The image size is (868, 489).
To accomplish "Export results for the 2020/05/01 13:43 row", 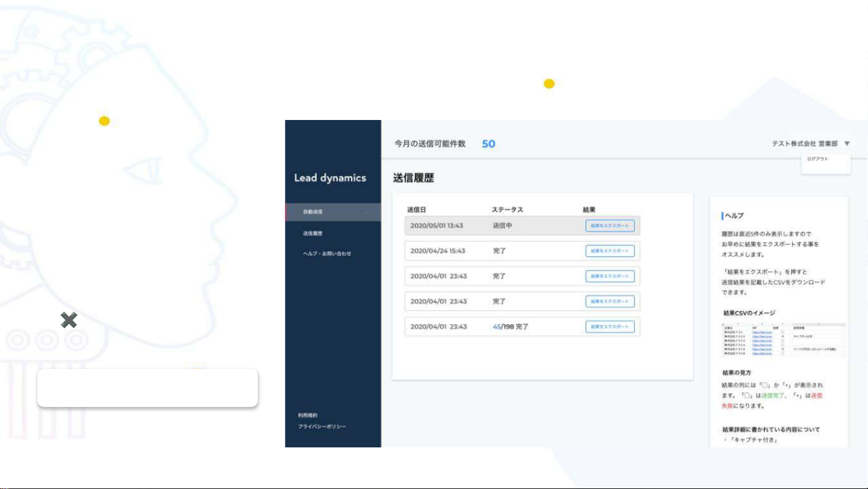I will [610, 226].
